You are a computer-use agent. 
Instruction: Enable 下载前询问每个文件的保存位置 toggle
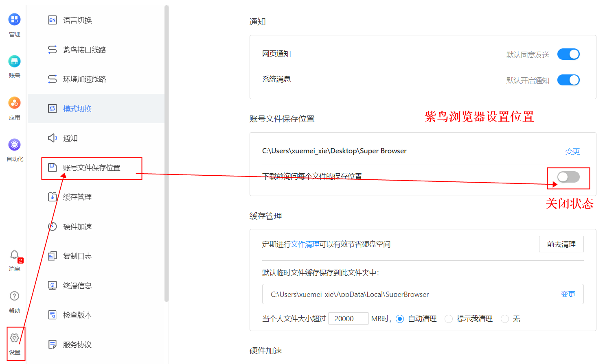pos(568,177)
